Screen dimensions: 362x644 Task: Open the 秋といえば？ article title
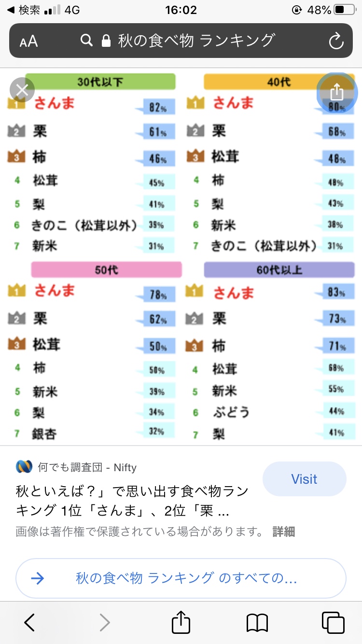133,501
